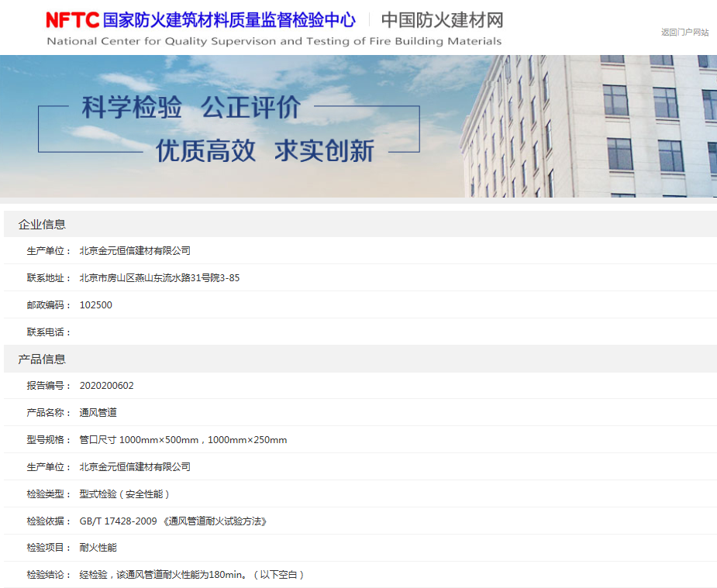Click the 科学检验 公正评价 banner image
This screenshot has height=588, width=717.
(x=191, y=108)
